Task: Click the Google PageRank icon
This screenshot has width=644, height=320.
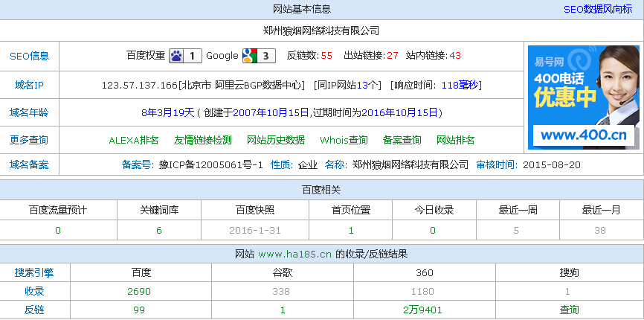Action: pos(249,56)
